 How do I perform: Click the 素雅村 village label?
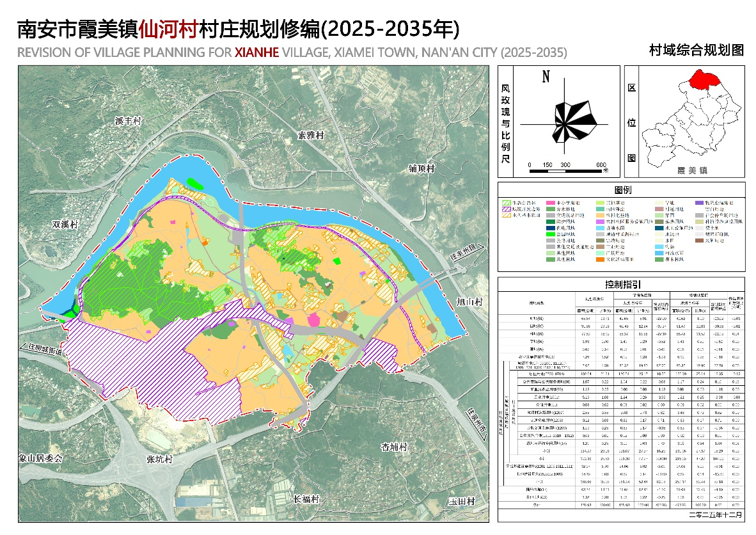coord(311,136)
